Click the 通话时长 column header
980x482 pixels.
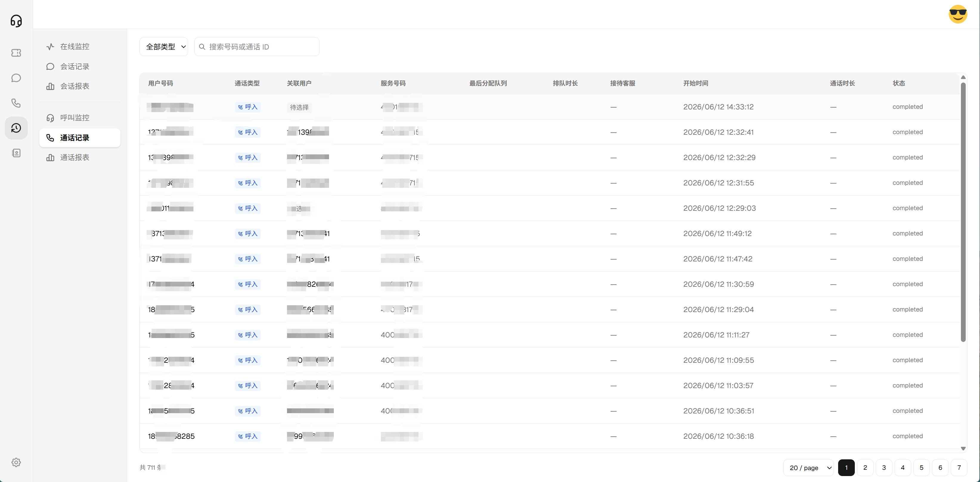[x=842, y=83]
